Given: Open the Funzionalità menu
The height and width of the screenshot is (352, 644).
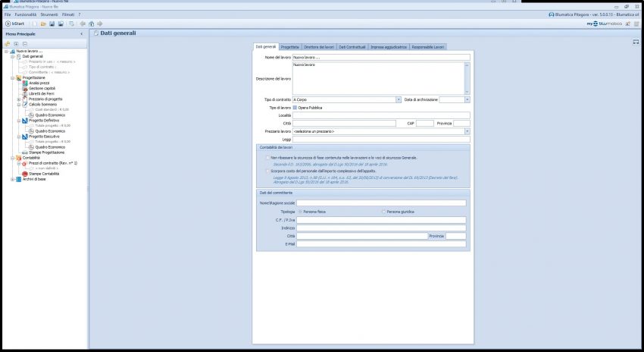Looking at the screenshot, I should click(26, 15).
